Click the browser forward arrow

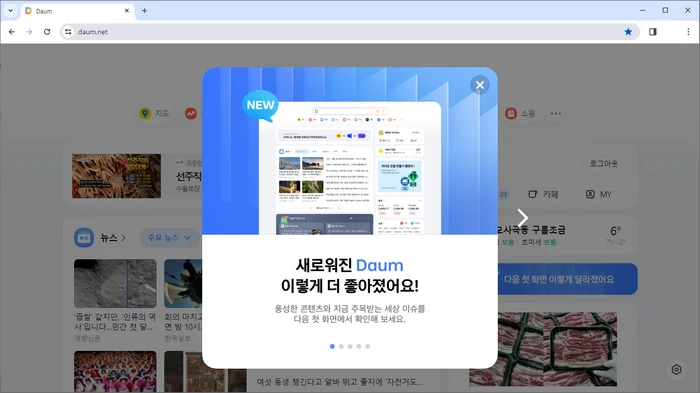click(29, 32)
